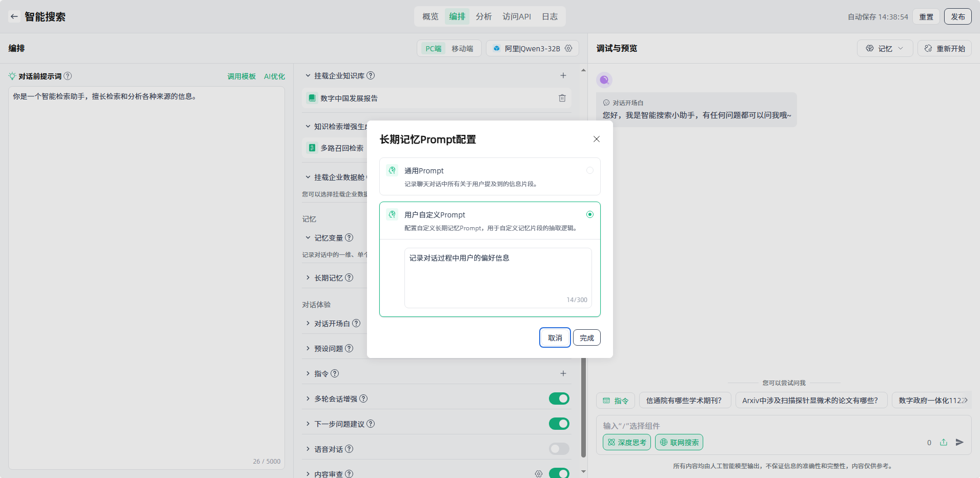Screen dimensions: 980x478
Task: Add a new 指令 with plus icon
Action: pos(563,373)
